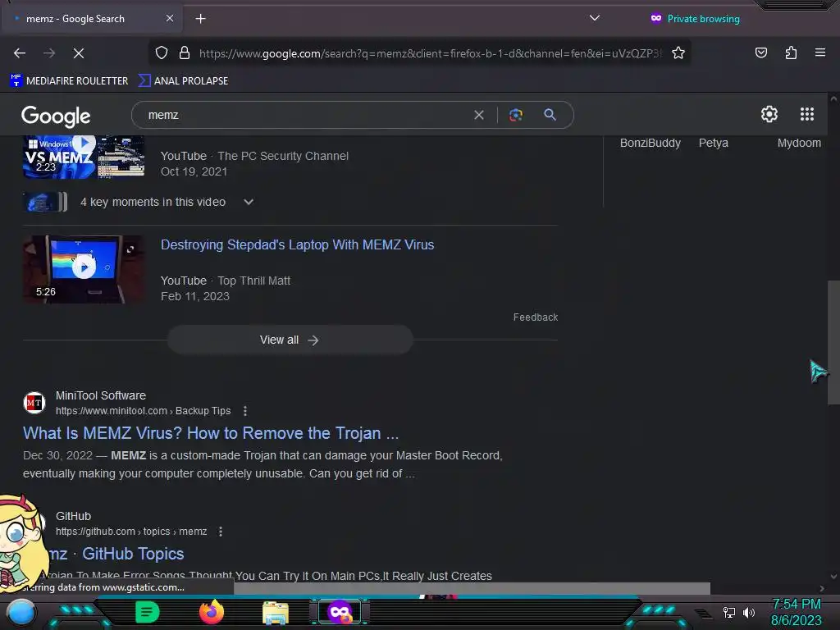
Task: Submit search with magnifier icon
Action: pos(550,115)
